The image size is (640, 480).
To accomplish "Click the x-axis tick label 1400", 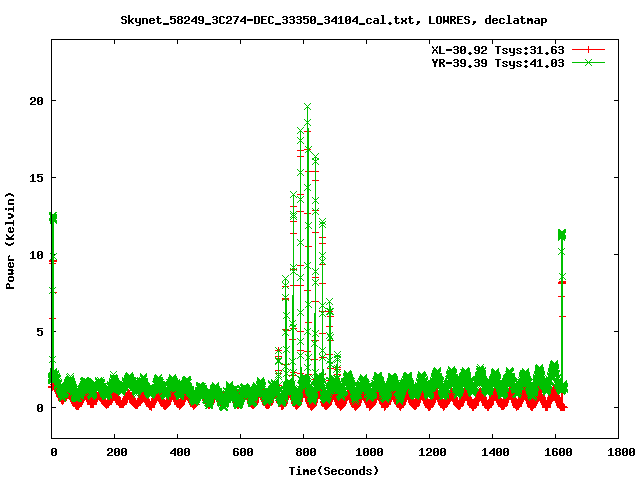I will [x=495, y=452].
